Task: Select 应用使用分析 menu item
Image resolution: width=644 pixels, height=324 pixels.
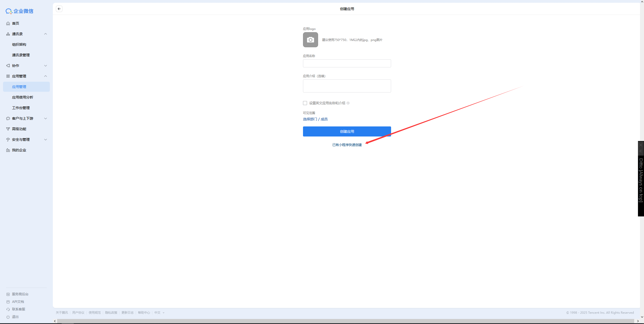Action: [x=23, y=97]
